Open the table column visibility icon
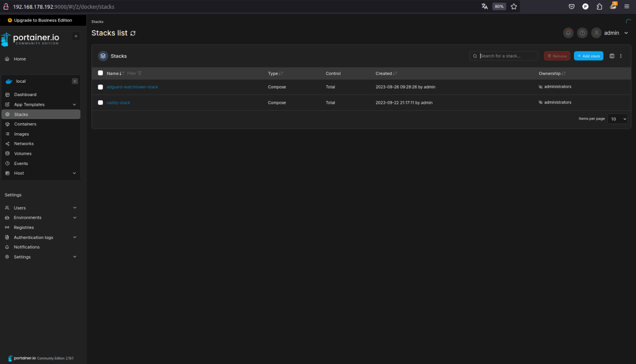The width and height of the screenshot is (636, 364). [612, 56]
